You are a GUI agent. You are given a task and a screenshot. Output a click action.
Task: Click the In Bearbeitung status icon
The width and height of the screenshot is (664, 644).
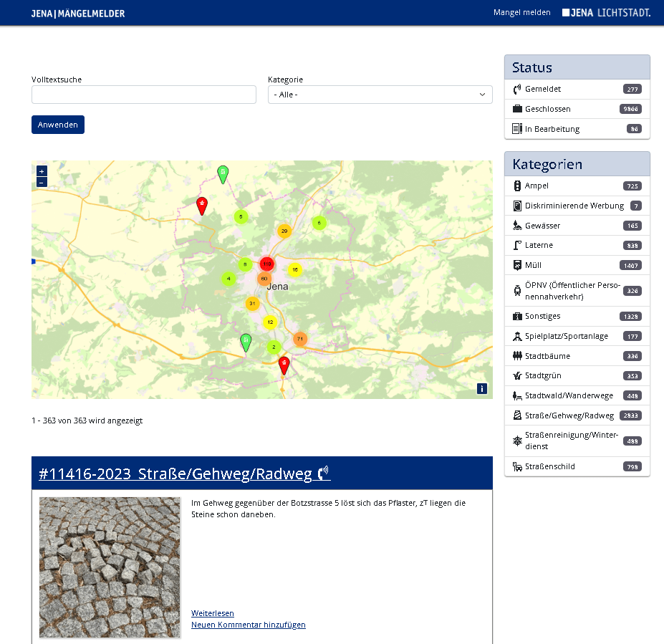[516, 129]
